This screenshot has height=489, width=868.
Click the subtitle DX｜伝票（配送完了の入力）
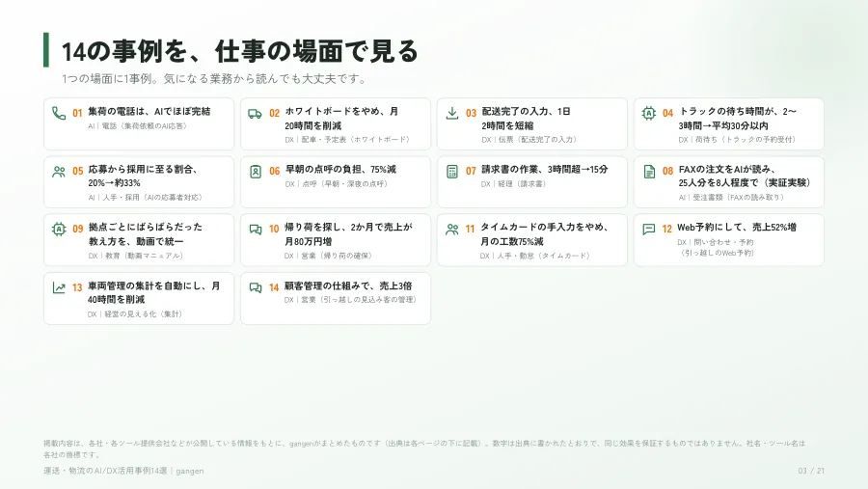point(529,140)
